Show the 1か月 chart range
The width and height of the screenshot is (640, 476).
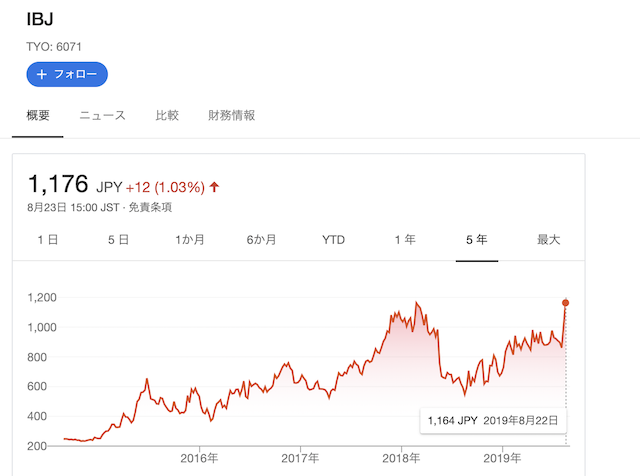pyautogui.click(x=190, y=240)
